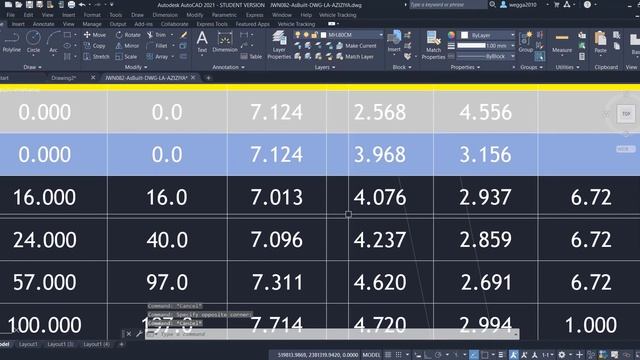Open the Dimension menu
The image size is (640, 360).
[165, 15]
